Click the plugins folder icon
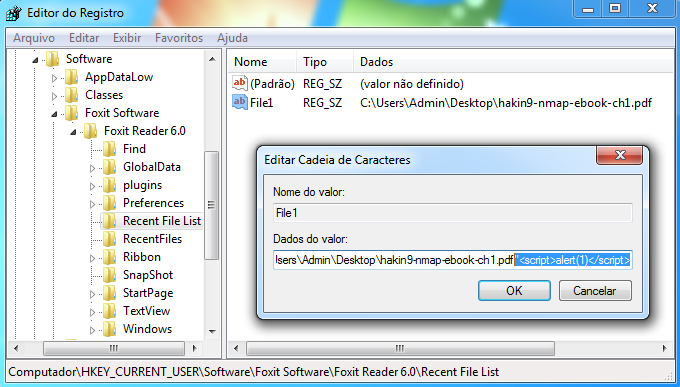 coord(110,185)
